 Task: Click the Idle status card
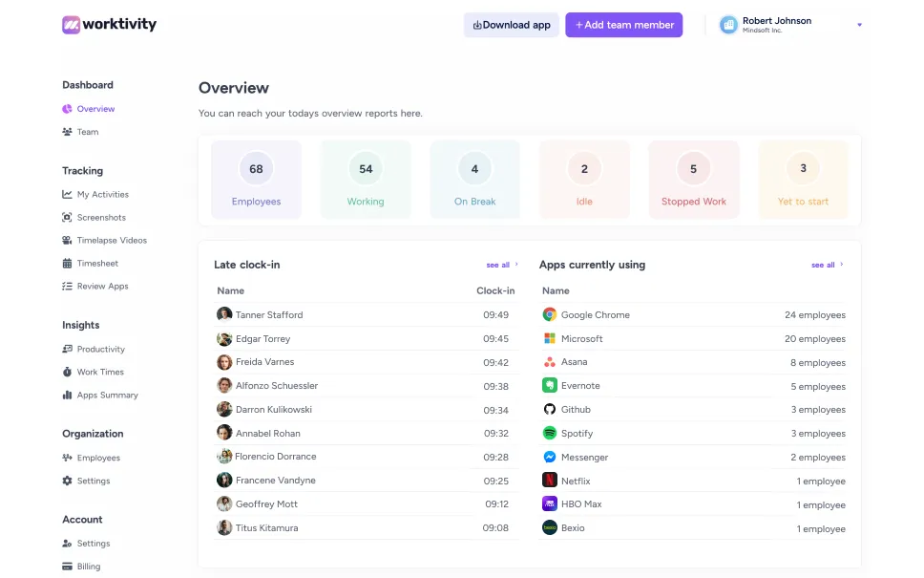(584, 179)
